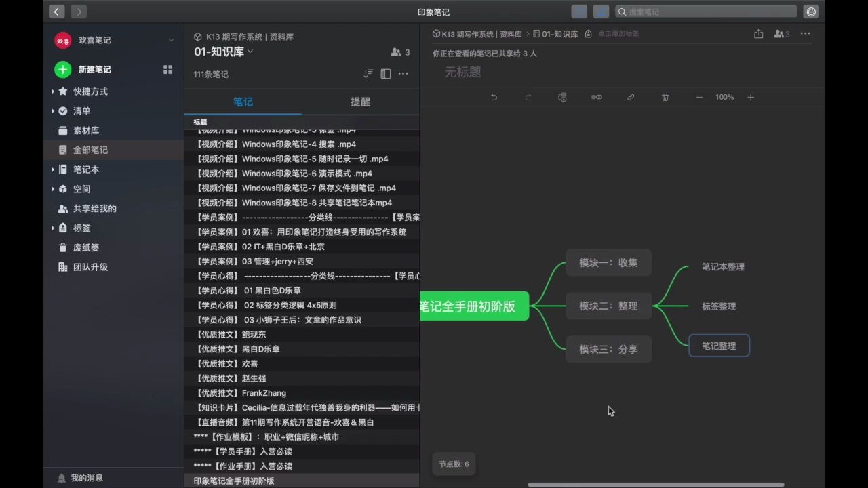Delete the selected node with the trash icon

click(x=665, y=97)
